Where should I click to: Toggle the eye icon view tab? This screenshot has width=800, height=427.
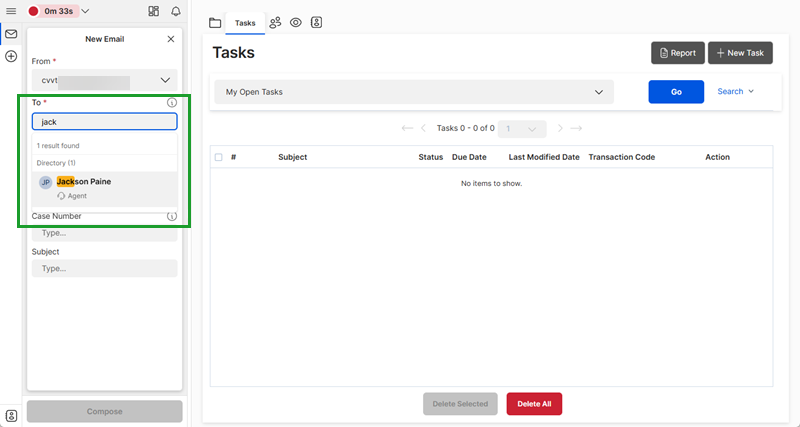(296, 22)
